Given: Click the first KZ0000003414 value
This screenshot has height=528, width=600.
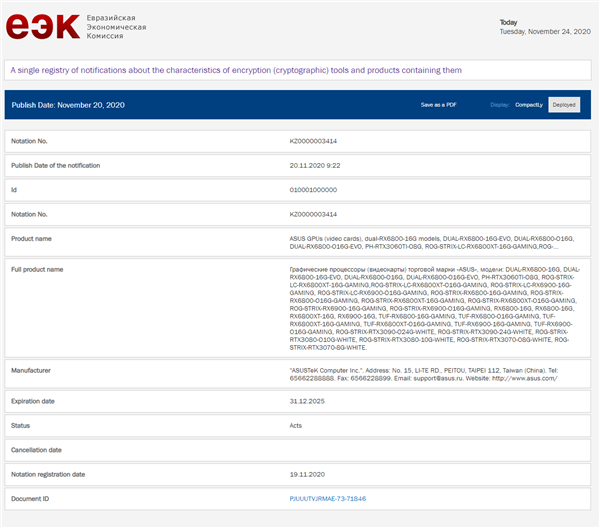Looking at the screenshot, I should coord(313,141).
